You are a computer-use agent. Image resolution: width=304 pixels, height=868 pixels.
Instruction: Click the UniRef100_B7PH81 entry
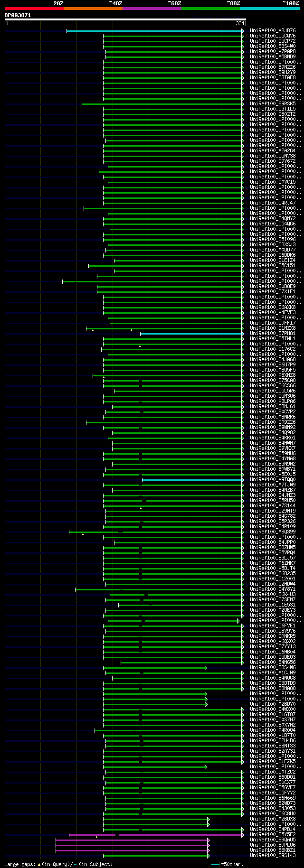(x=273, y=334)
